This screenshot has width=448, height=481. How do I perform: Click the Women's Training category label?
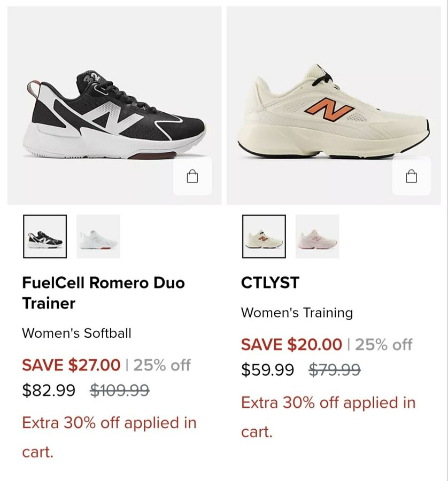297,313
